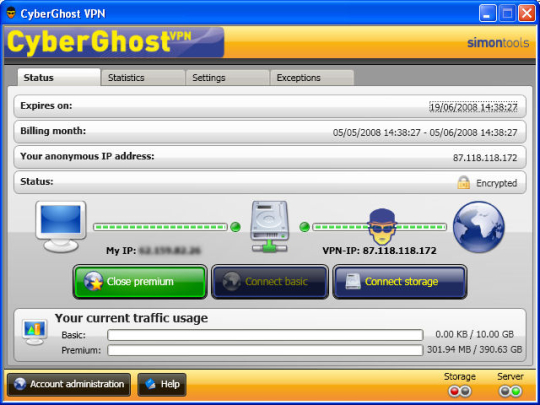Click the billing month date range
Image resolution: width=540 pixels, height=405 pixels.
point(425,133)
